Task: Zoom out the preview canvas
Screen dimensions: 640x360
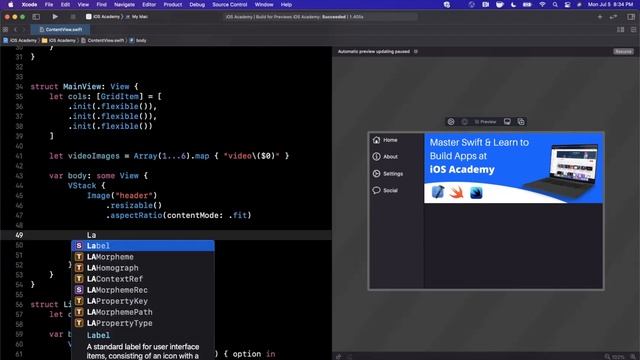Action: pos(608,356)
